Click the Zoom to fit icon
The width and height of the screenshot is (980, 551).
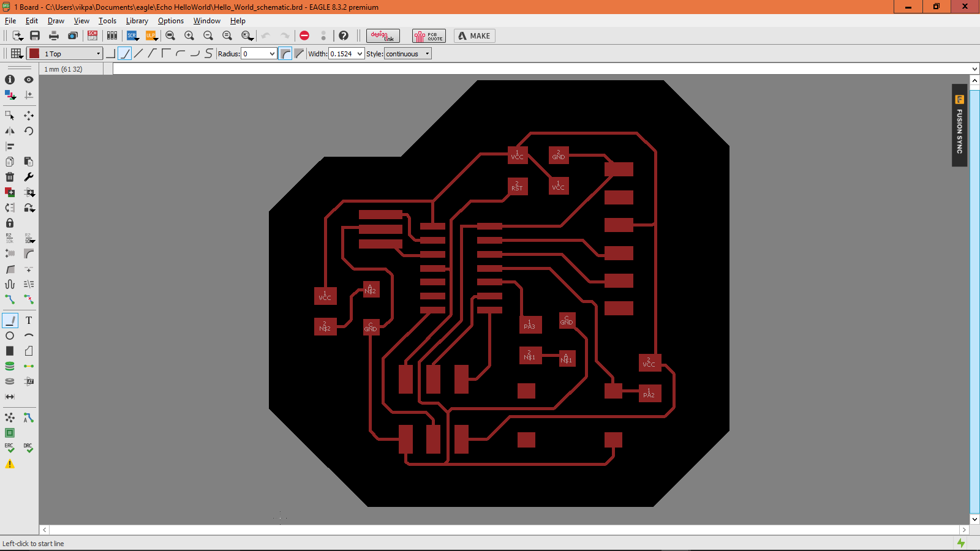pos(170,36)
